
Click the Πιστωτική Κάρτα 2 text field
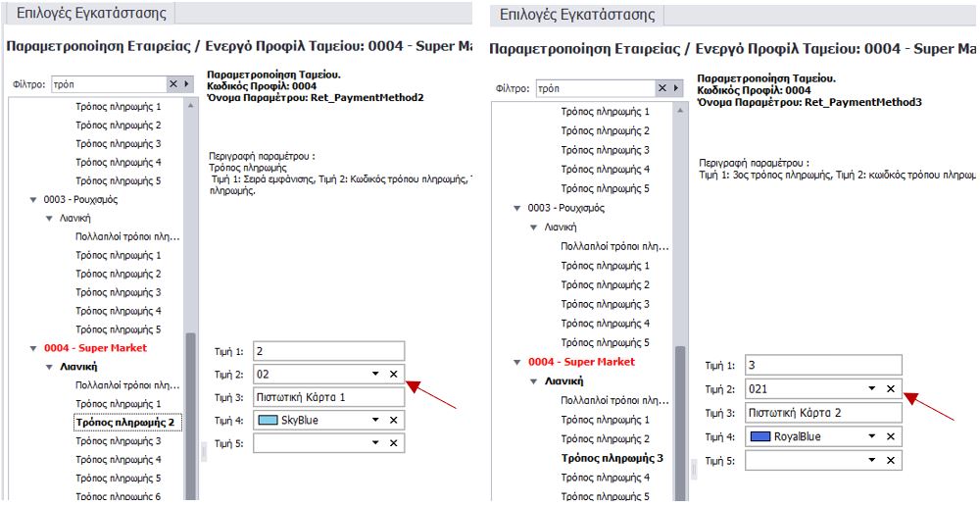[x=821, y=413]
